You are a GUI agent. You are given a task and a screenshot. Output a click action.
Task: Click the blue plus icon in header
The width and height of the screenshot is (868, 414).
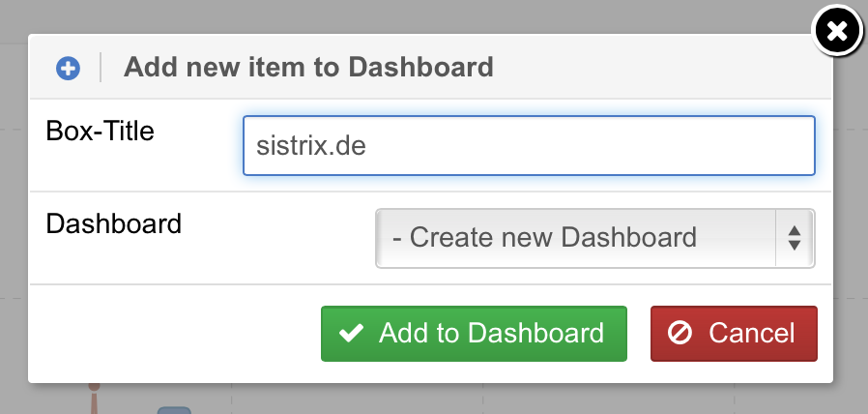pos(68,68)
